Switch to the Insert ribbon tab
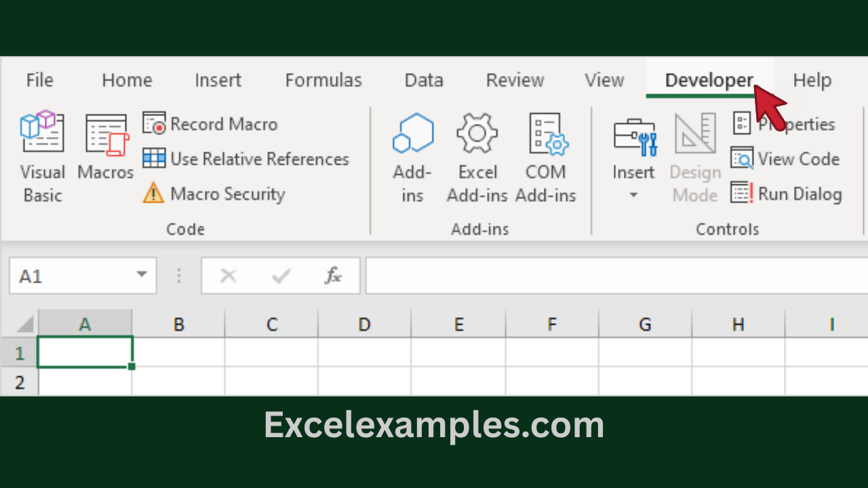The image size is (868, 488). click(218, 80)
